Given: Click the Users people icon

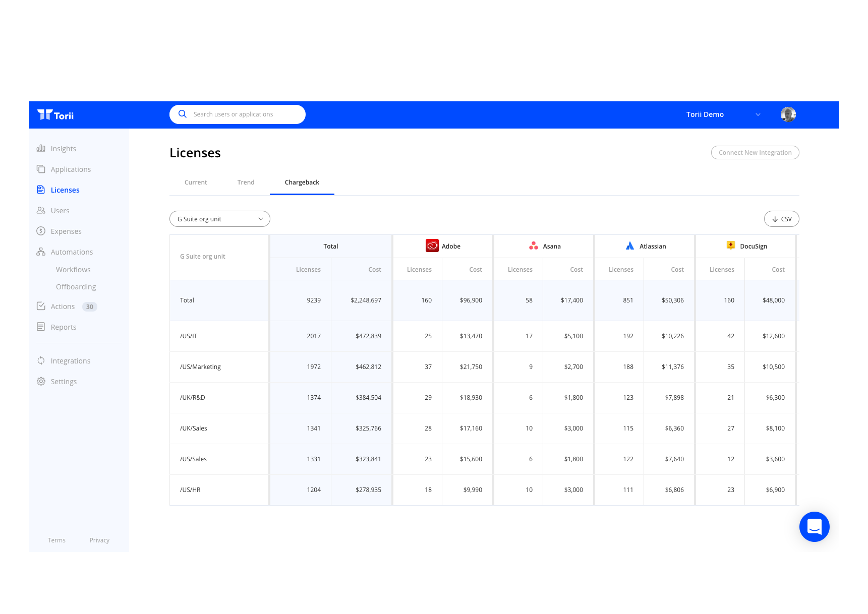Looking at the screenshot, I should pos(41,210).
